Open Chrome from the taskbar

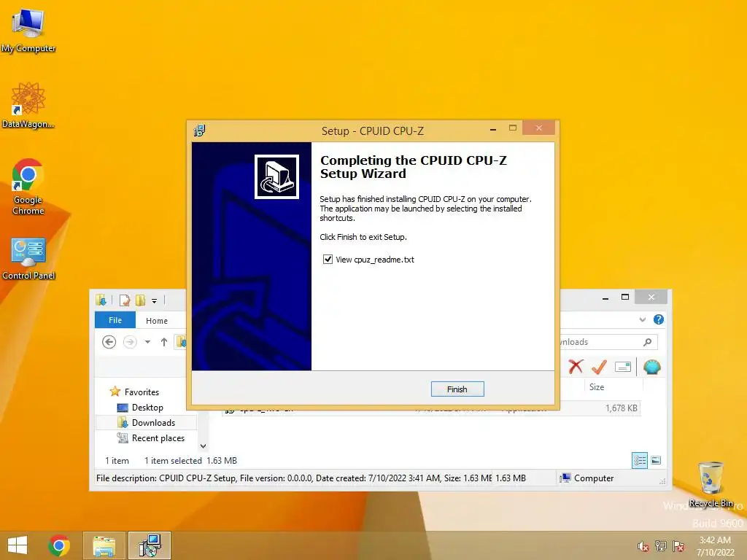(x=59, y=545)
